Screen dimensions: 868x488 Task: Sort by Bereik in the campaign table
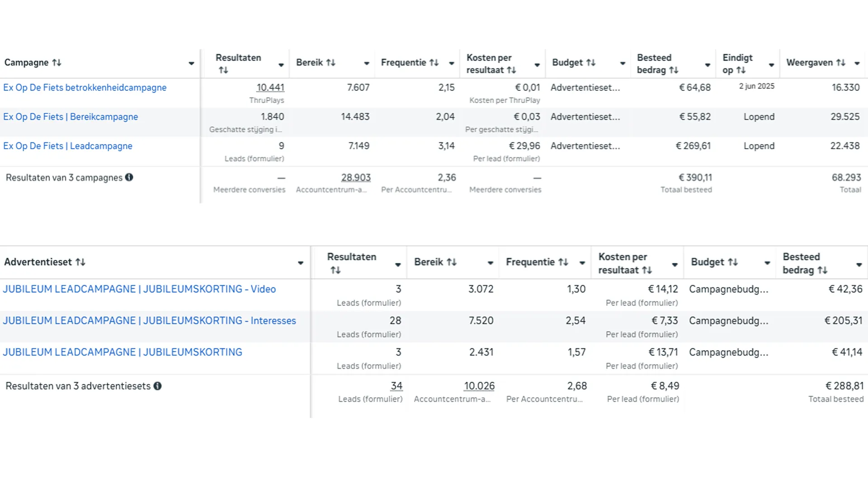pos(331,63)
